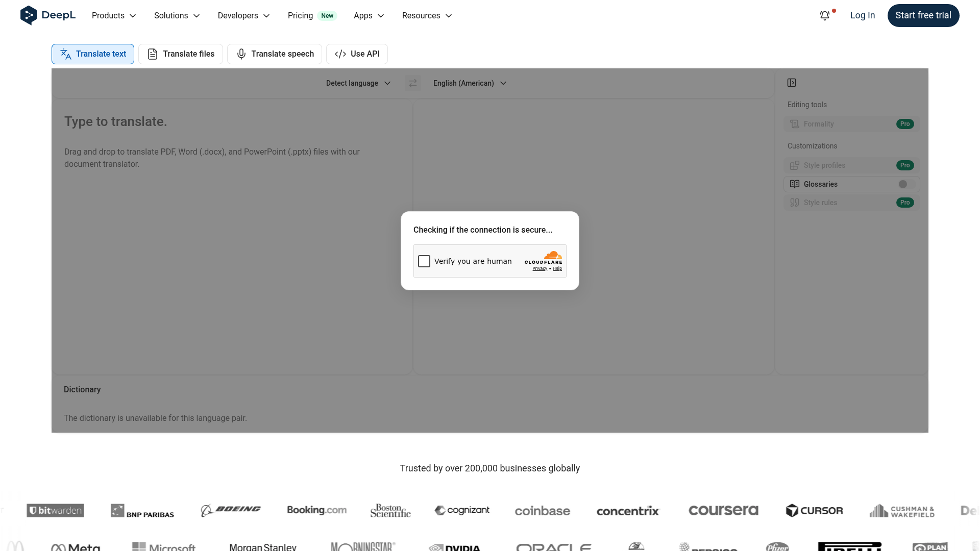
Task: Click the Customizations label
Action: point(812,146)
